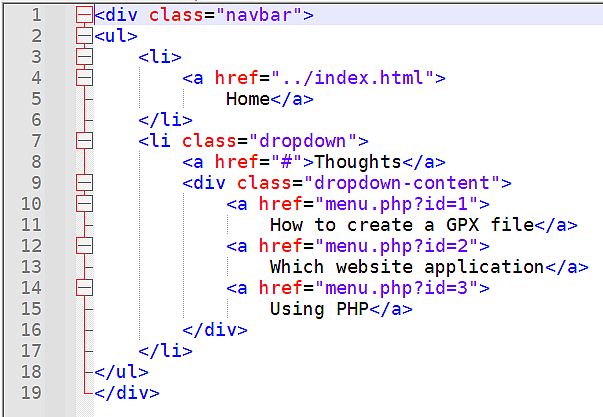Collapse the dropdown-content div fold on line 9
Screen dimensions: 603x417
pyautogui.click(x=84, y=183)
